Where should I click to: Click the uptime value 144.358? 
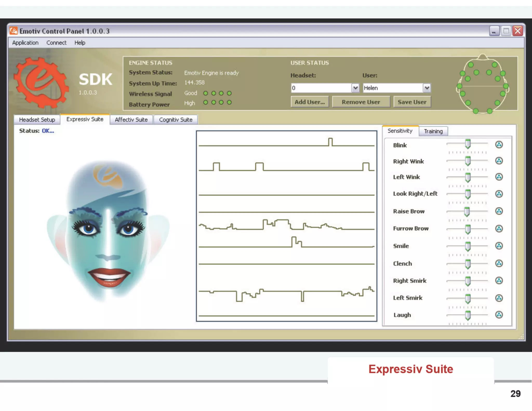click(x=194, y=83)
